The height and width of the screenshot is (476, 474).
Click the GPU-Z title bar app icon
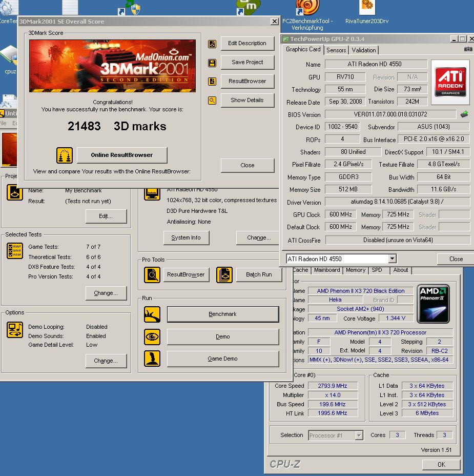pyautogui.click(x=285, y=39)
